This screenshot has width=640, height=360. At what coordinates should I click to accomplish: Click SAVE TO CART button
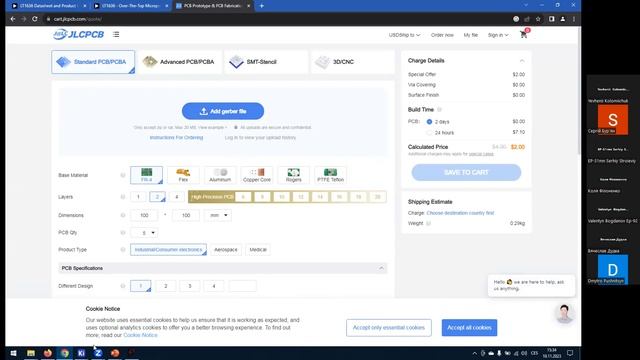point(466,172)
